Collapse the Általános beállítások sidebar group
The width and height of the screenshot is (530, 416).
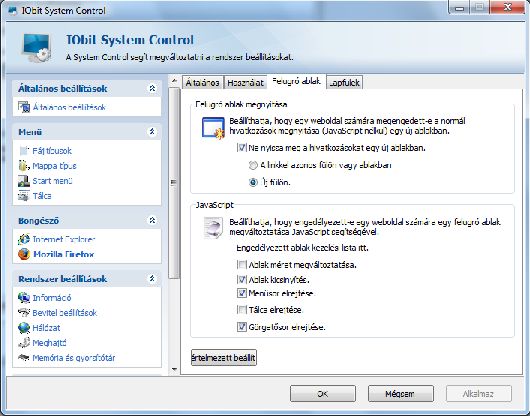152,88
